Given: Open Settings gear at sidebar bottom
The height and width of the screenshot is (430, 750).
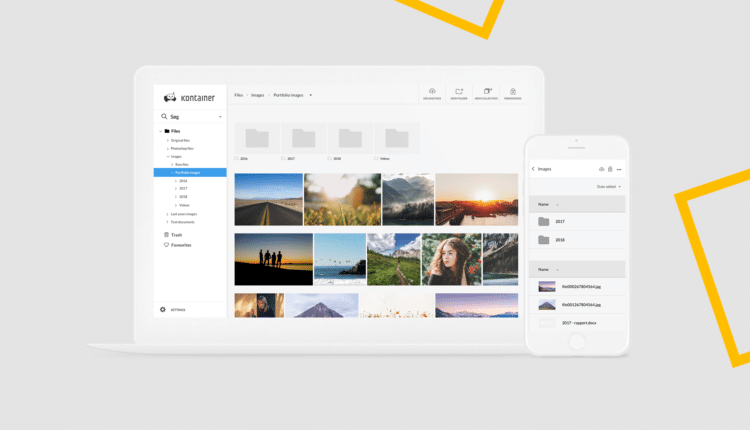Looking at the screenshot, I should point(164,310).
